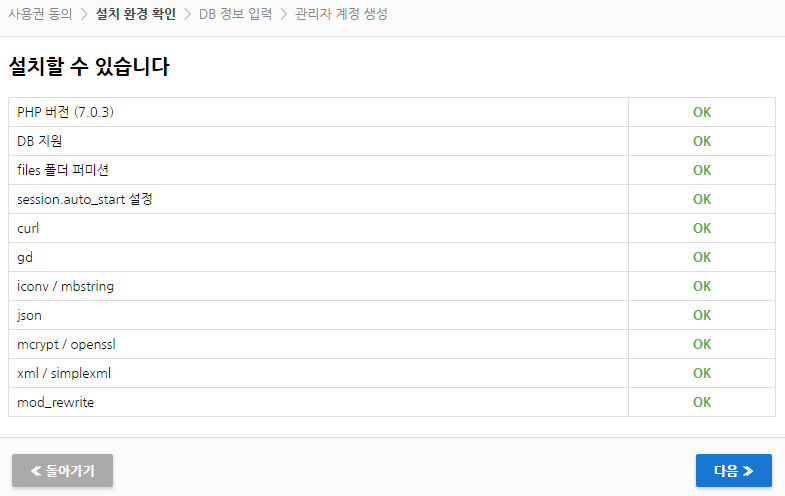Select the gd requirement row label

tap(25, 257)
